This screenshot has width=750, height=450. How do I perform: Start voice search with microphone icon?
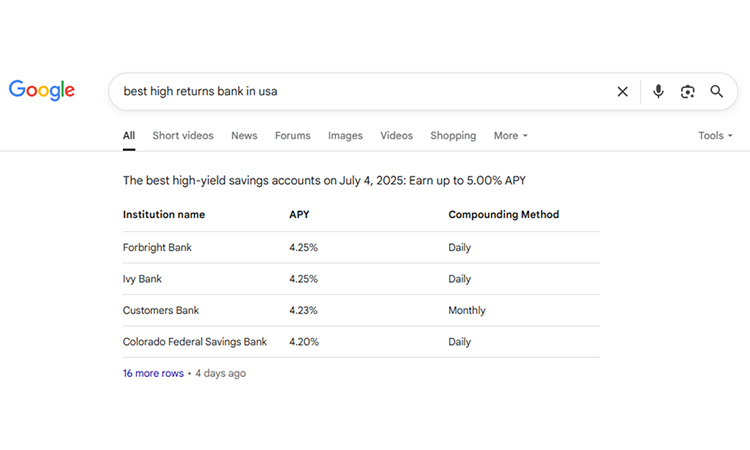pyautogui.click(x=658, y=91)
